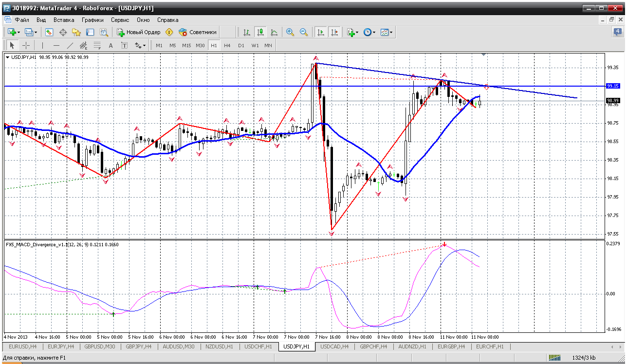Switch timeframe to M15
Viewport: 627px width, 364px height.
(186, 45)
